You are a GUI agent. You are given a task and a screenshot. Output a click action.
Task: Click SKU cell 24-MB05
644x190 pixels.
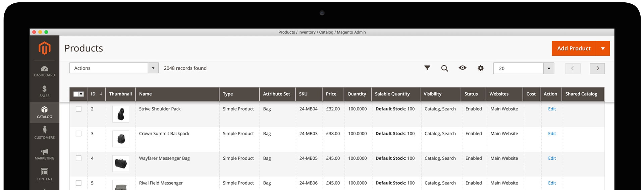tap(308, 158)
